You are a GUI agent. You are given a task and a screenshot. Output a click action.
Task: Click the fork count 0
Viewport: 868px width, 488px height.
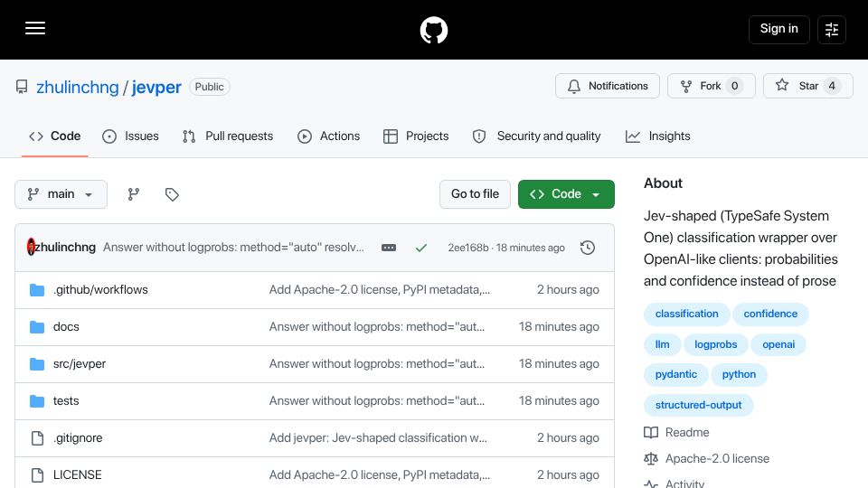pos(734,86)
